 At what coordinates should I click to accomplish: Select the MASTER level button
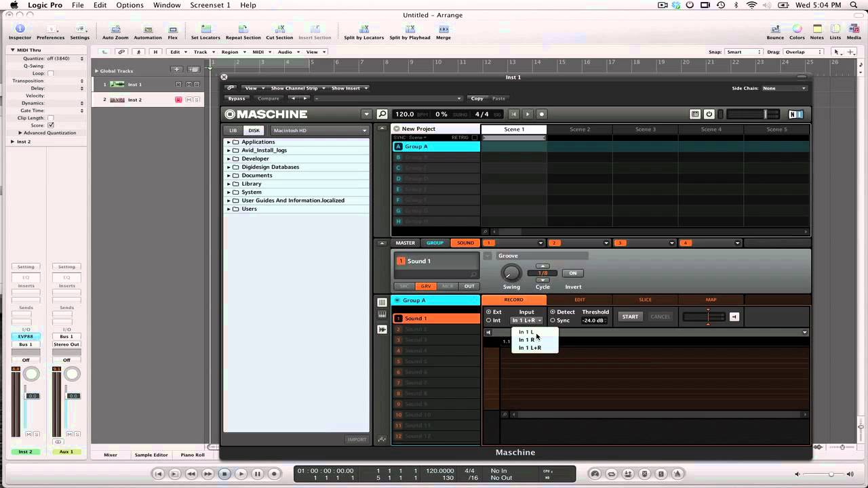(405, 243)
